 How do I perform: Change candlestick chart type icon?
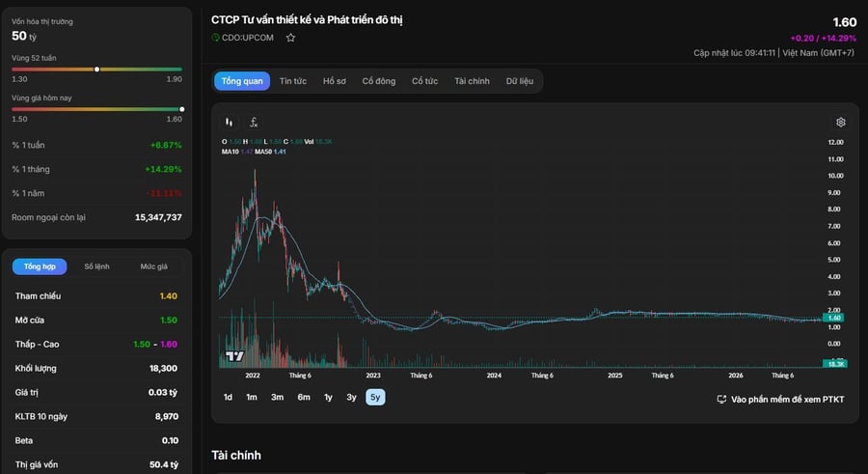pos(229,122)
